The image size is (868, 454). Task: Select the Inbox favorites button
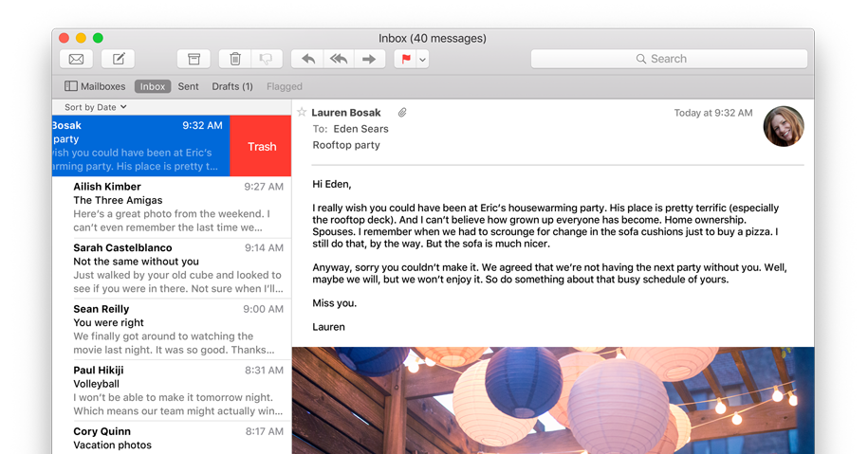click(152, 86)
